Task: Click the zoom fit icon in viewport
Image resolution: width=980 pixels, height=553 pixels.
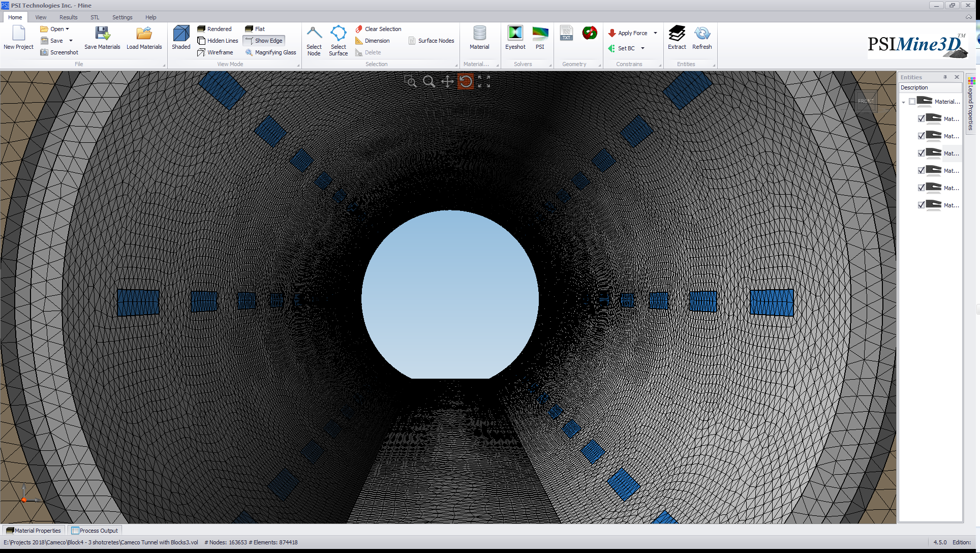Action: (484, 81)
